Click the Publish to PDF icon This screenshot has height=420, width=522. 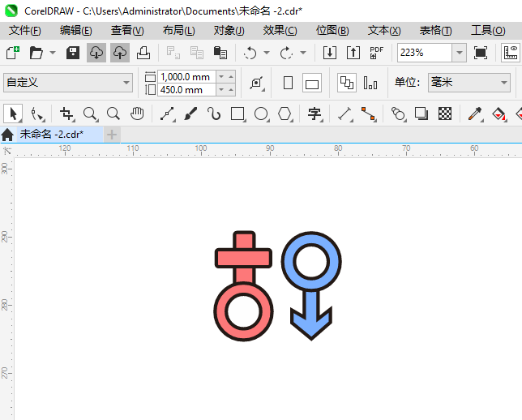point(377,53)
